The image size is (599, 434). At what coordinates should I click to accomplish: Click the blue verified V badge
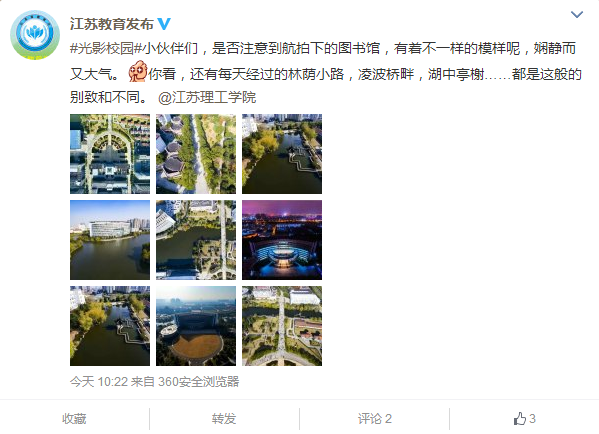164,24
